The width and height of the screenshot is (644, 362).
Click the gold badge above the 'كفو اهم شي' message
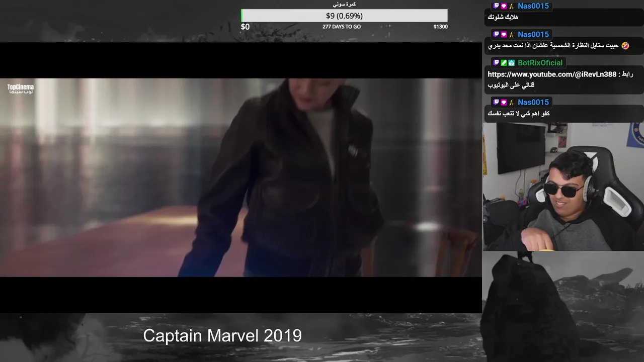511,103
